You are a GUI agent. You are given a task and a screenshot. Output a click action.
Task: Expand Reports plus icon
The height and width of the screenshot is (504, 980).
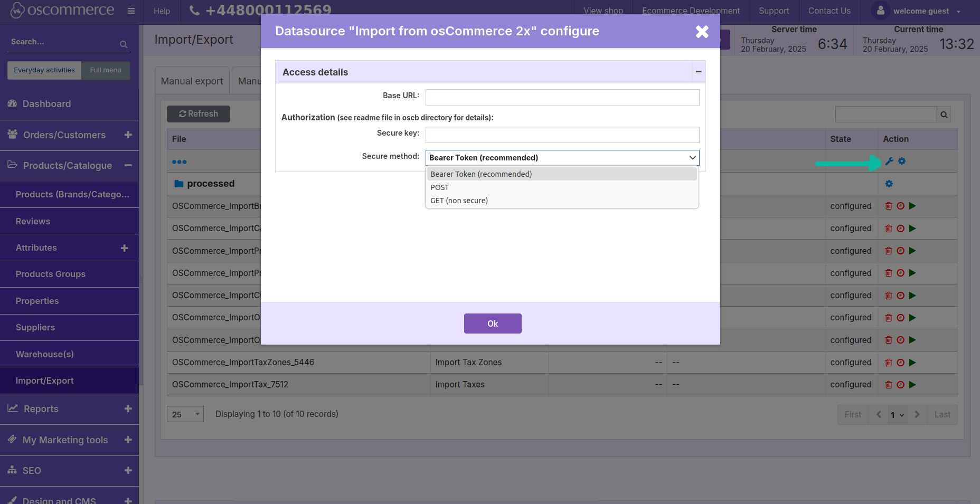(128, 409)
